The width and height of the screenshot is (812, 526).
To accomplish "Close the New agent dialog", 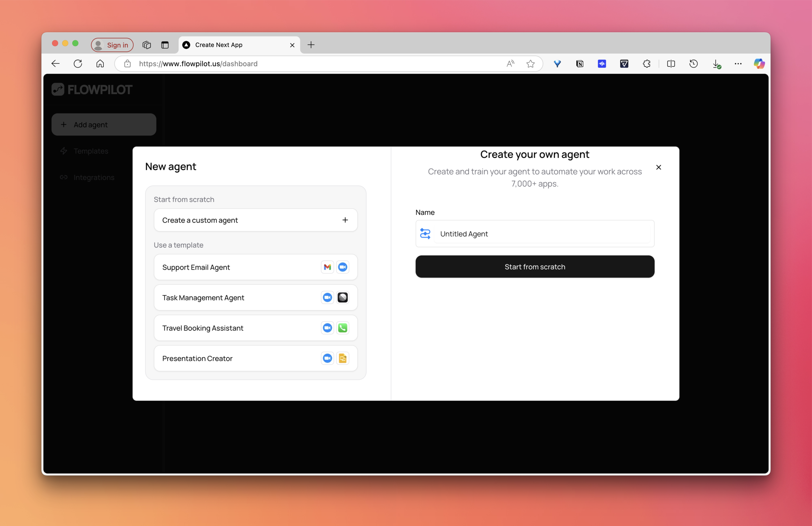I will (x=659, y=167).
